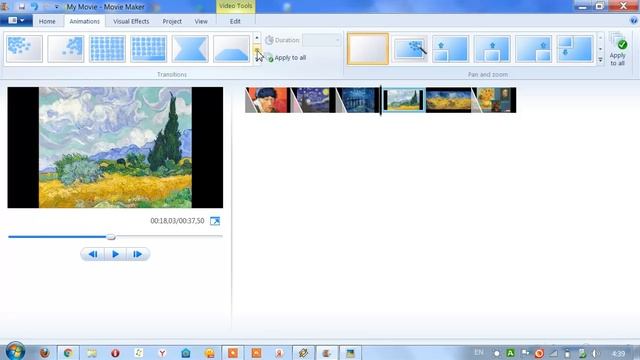Go to the previous frame
The height and width of the screenshot is (360, 640).
[x=93, y=254]
